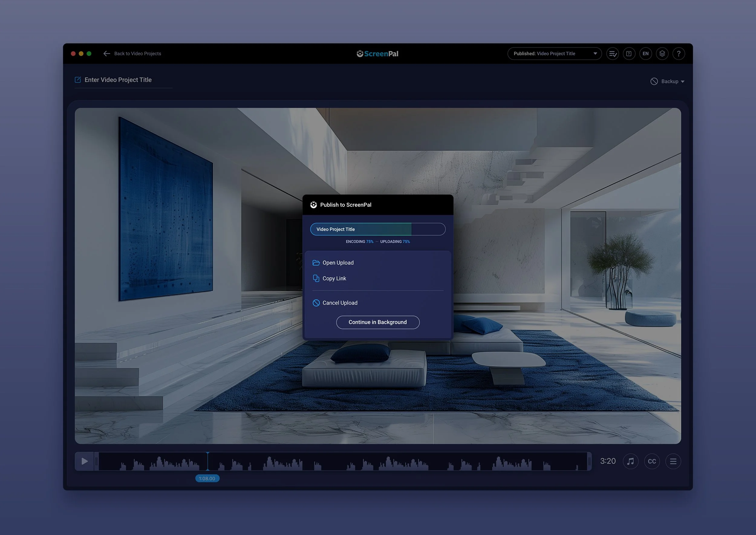Select Copy Link option

334,278
